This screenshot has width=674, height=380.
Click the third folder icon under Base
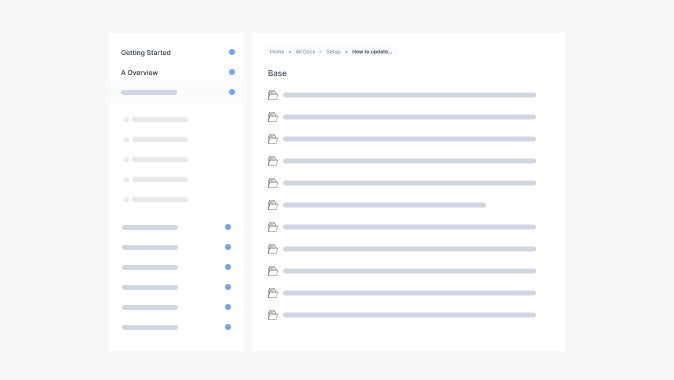[x=273, y=139]
